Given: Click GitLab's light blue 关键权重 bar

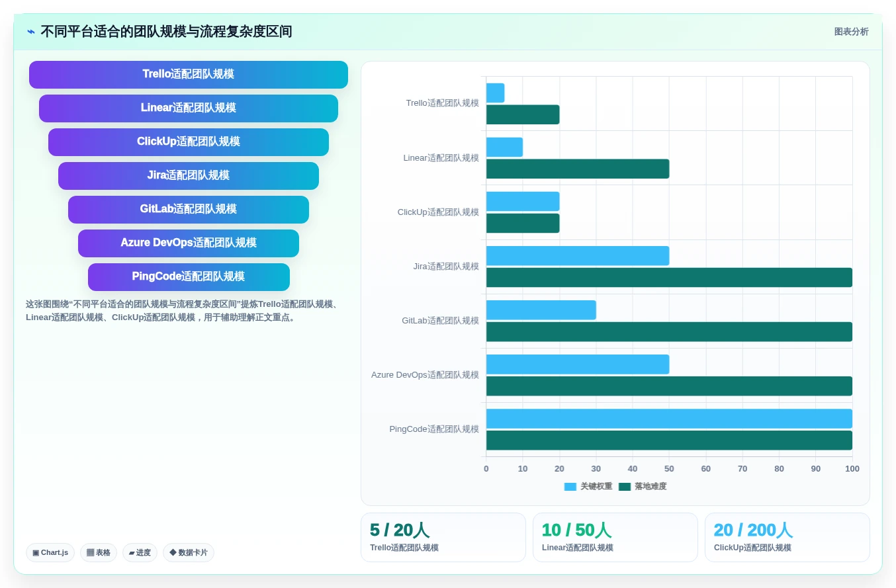Looking at the screenshot, I should [x=541, y=310].
